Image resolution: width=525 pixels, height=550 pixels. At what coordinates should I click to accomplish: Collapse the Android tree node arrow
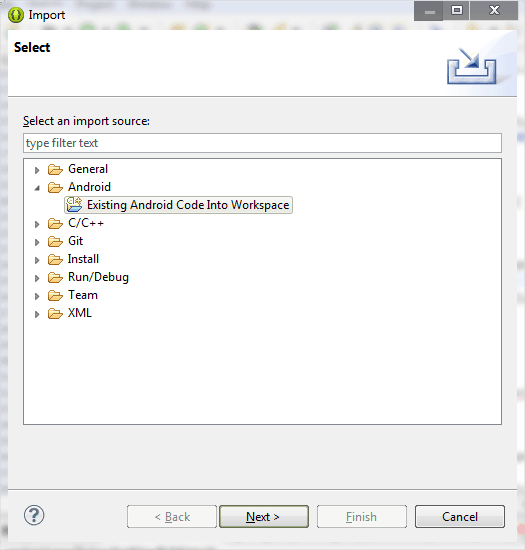click(37, 188)
